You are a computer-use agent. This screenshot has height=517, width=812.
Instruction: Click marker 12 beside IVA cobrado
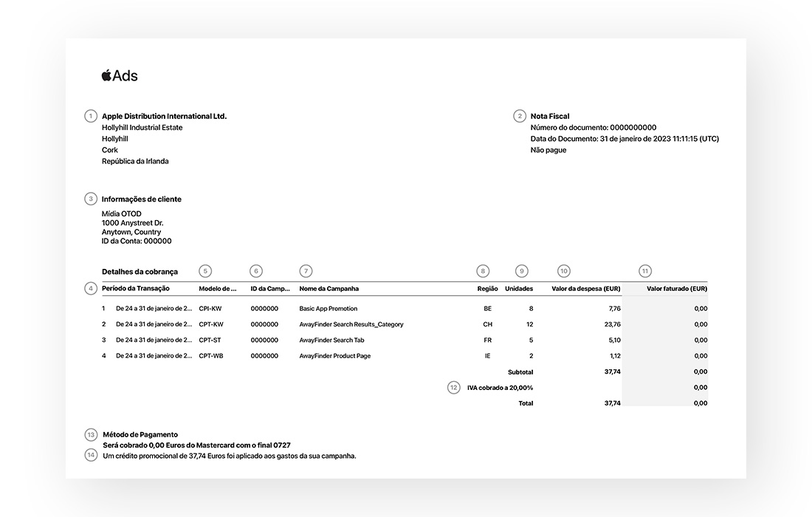(454, 387)
